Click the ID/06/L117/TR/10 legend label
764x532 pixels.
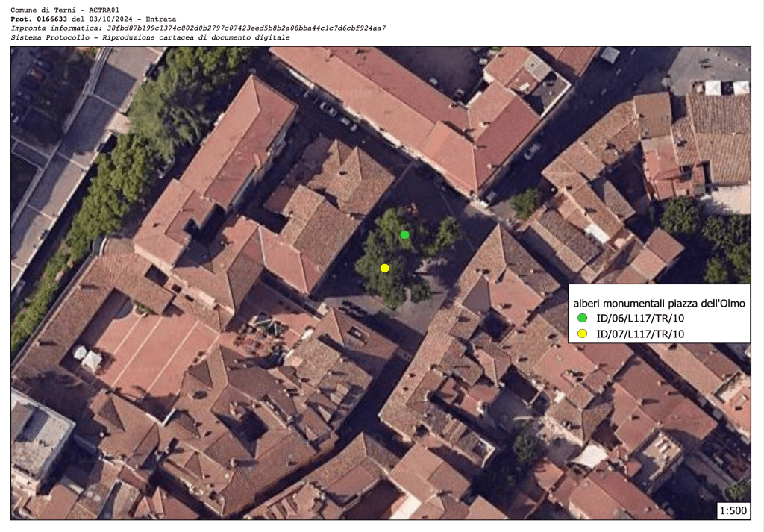[x=640, y=319]
